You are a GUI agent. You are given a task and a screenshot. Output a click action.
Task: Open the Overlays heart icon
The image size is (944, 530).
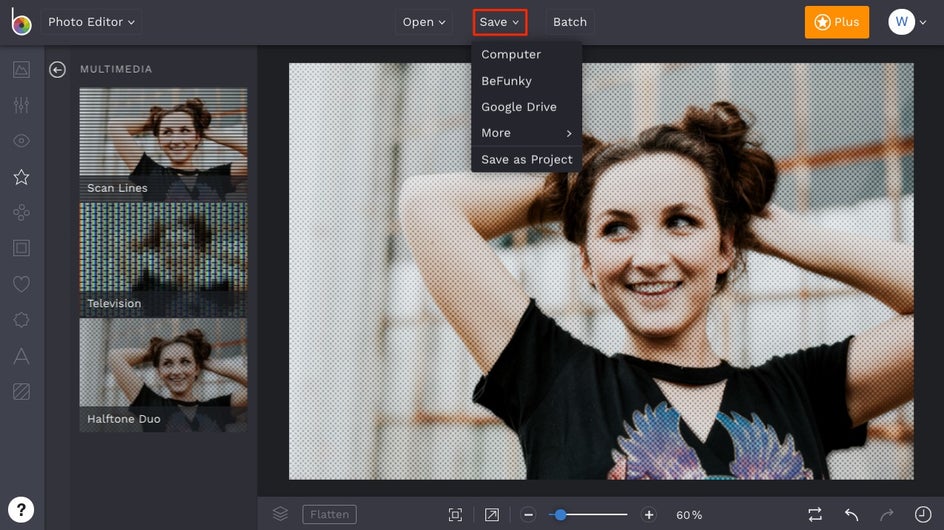coord(21,284)
